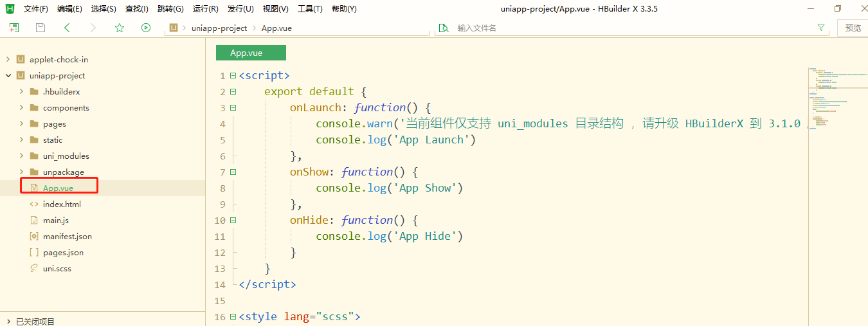Screen dimensions: 868x326
Task: Click the uniapp-project project icon in tree
Action: pyautogui.click(x=21, y=76)
